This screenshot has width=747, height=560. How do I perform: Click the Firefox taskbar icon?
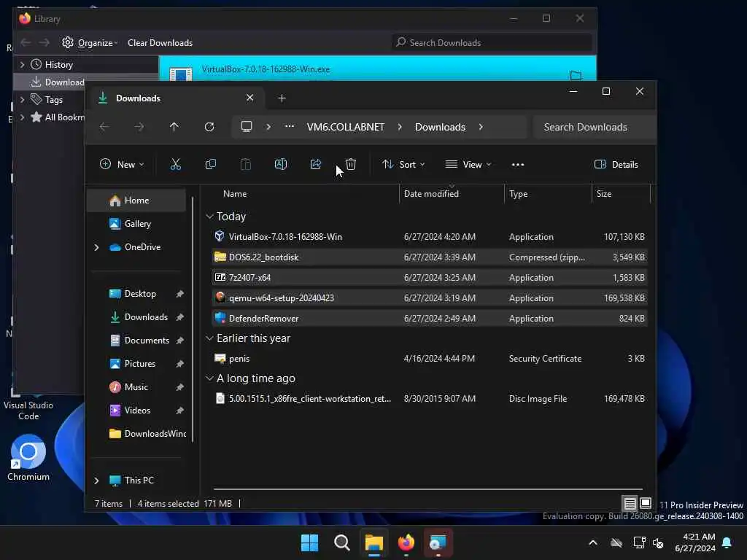coord(406,542)
